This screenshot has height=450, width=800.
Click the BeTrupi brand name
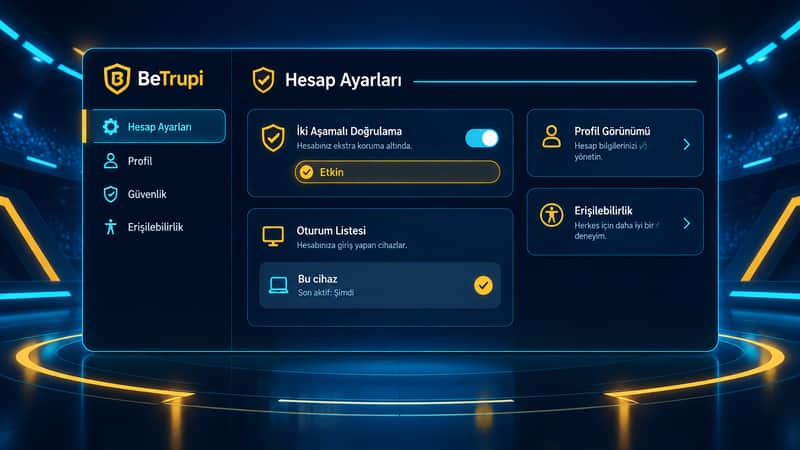click(170, 79)
